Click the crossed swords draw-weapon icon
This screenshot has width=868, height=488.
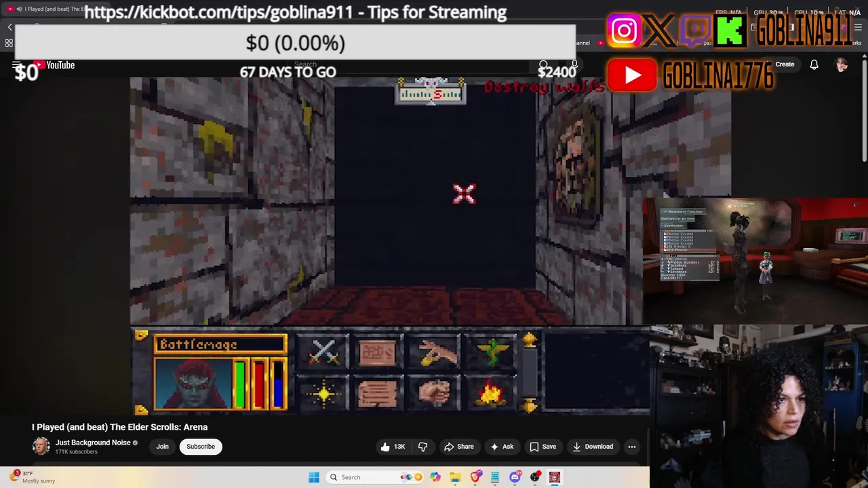coord(323,352)
